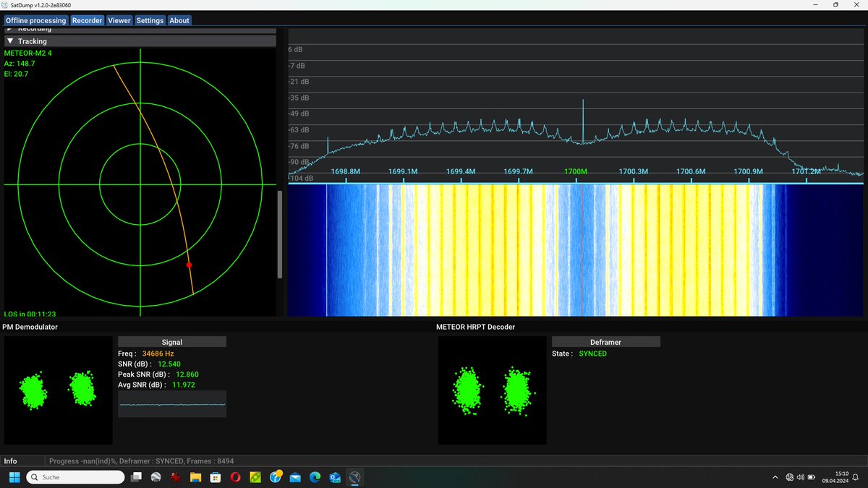Open the Viewer tab

119,20
